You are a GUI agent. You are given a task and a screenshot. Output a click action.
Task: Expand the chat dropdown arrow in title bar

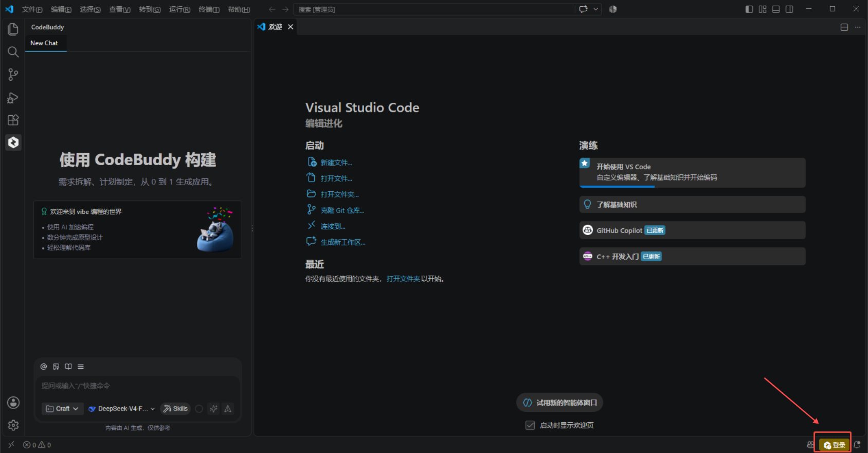click(596, 9)
